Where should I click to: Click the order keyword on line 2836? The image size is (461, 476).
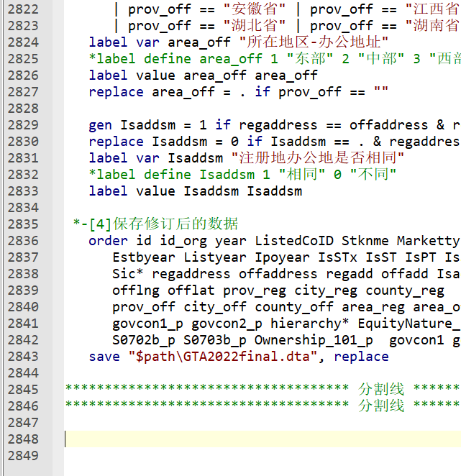point(108,241)
